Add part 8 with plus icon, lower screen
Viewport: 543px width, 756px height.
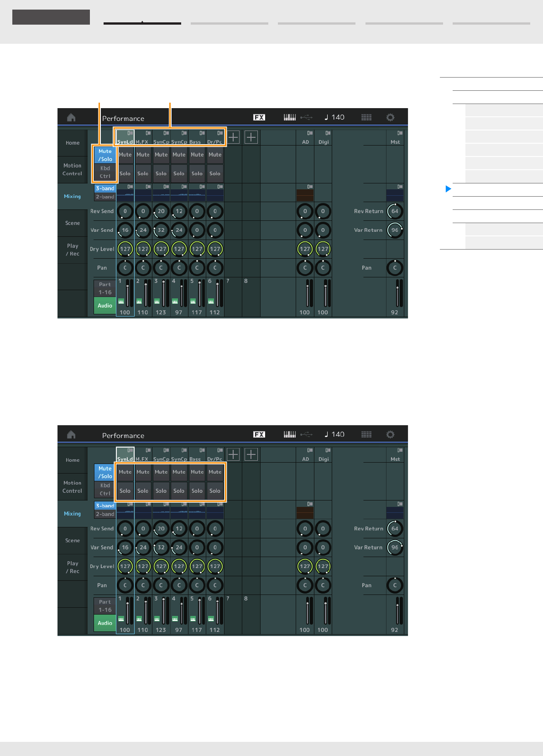point(251,454)
